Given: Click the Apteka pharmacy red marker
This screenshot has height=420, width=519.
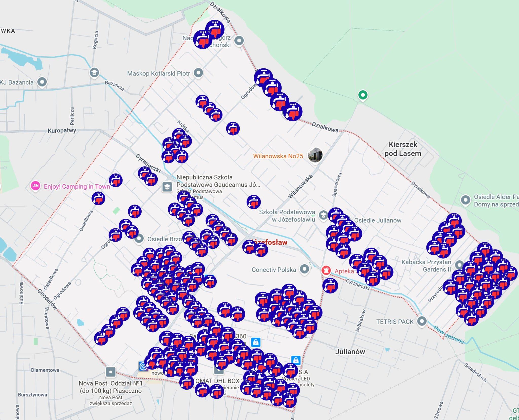Looking at the screenshot, I should (x=326, y=270).
